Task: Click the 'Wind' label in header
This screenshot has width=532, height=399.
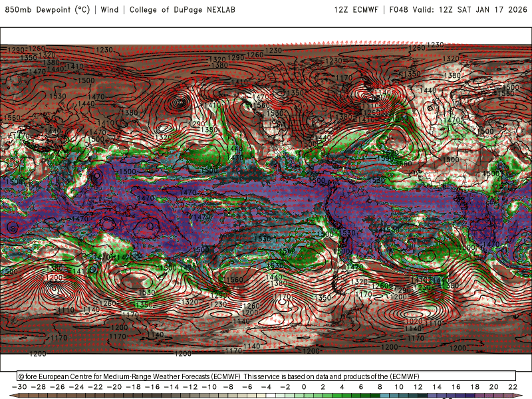Action: (110, 9)
